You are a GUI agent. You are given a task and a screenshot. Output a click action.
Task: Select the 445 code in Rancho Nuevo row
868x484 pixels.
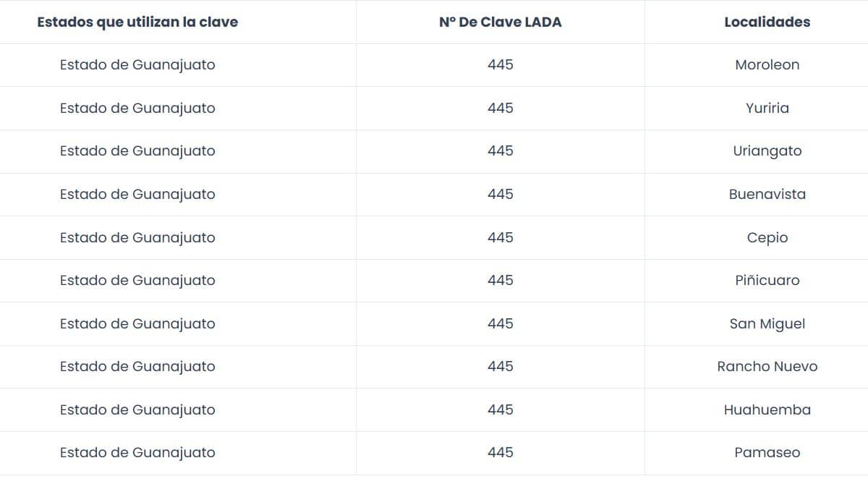click(500, 366)
